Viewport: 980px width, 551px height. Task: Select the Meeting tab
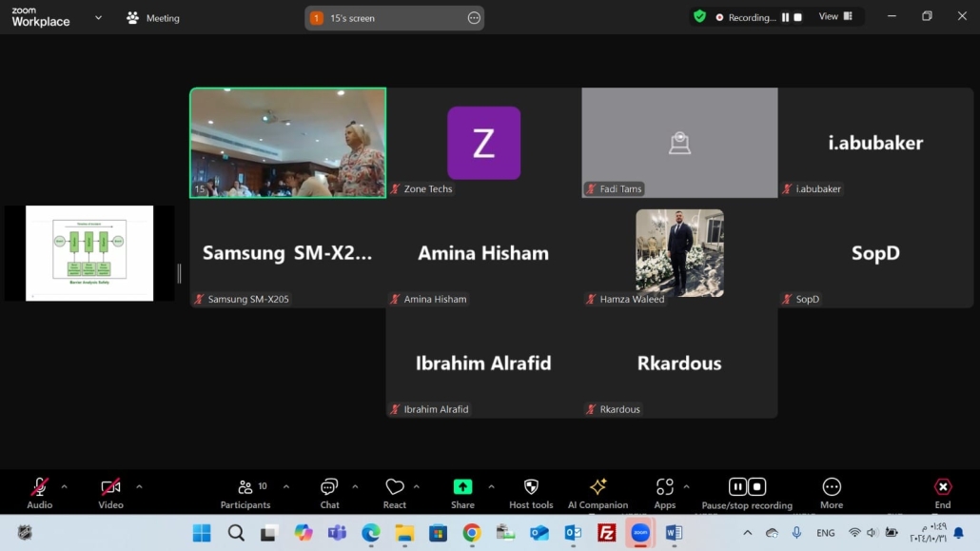click(153, 18)
